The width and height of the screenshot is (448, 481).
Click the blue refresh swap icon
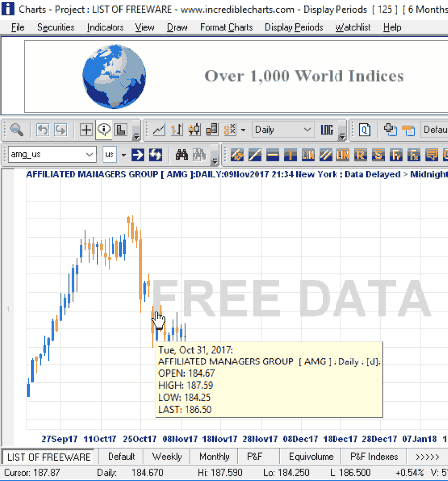155,155
